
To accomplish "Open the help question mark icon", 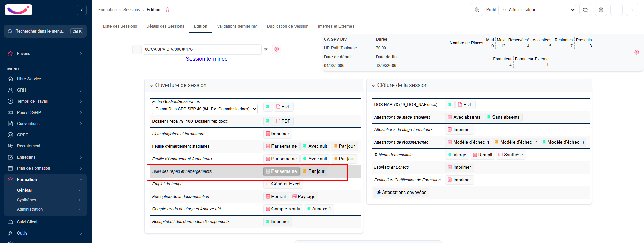I will pyautogui.click(x=632, y=10).
